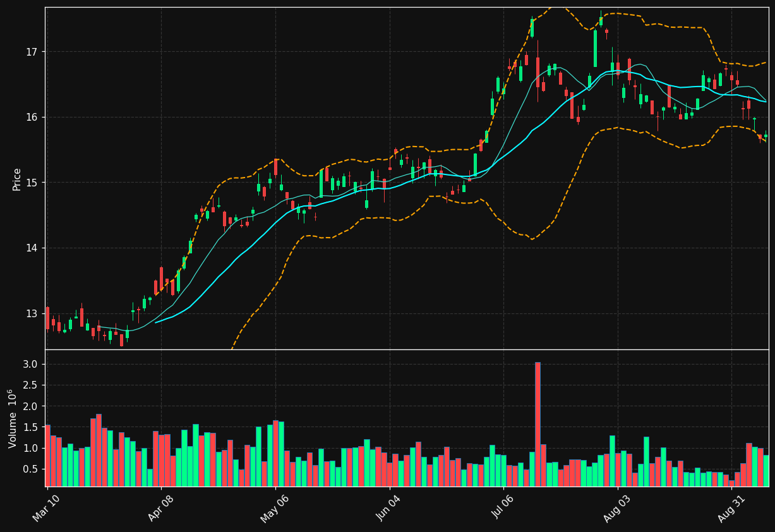Click the Jul 06 date label
The image size is (775, 532).
click(x=503, y=508)
